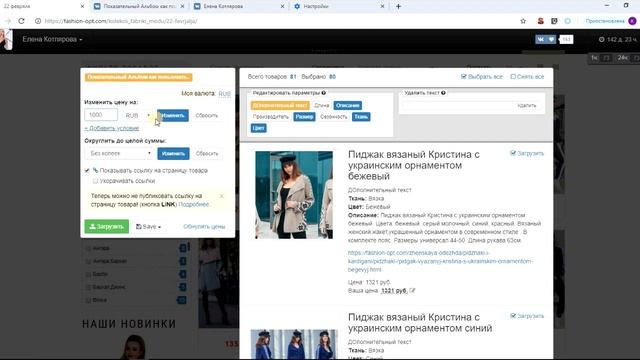
Task: Focus the Удалить текст input field
Action: click(x=456, y=106)
